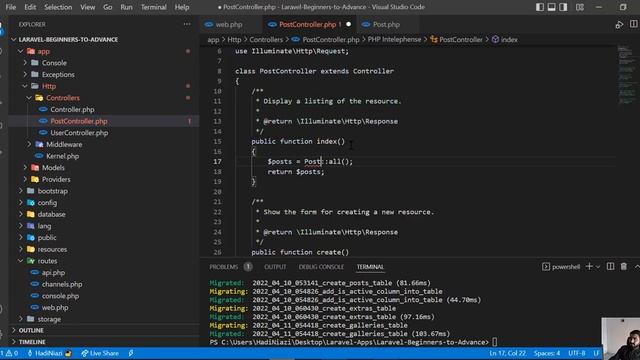Viewport: 640px width, 360px height.
Task: Open the HadiNiazi account status item
Action: point(49,353)
